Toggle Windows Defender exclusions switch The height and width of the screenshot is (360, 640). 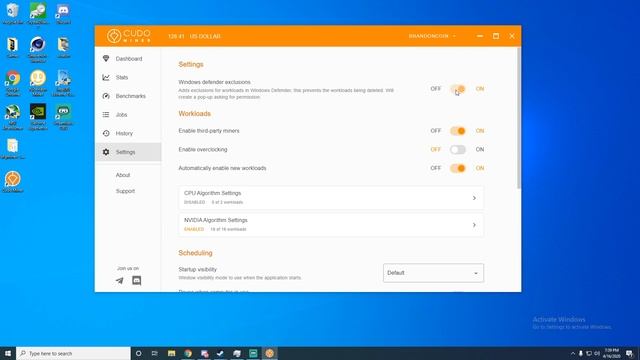[458, 89]
